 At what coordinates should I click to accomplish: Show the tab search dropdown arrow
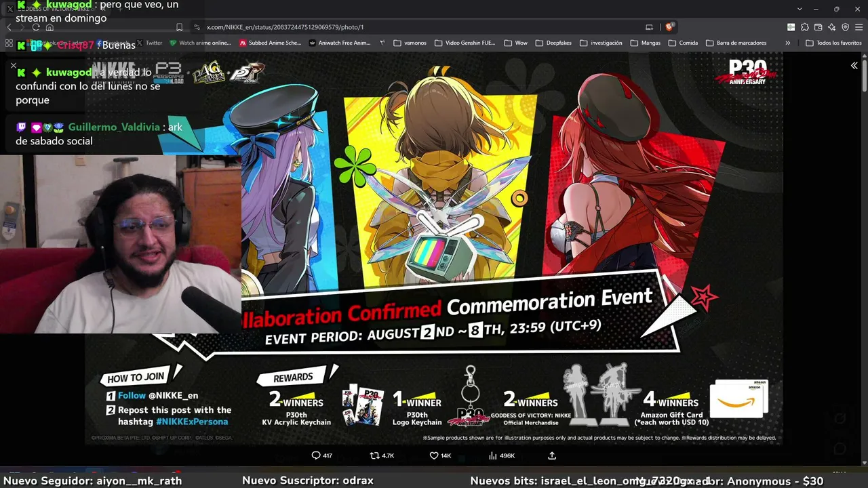pyautogui.click(x=800, y=9)
